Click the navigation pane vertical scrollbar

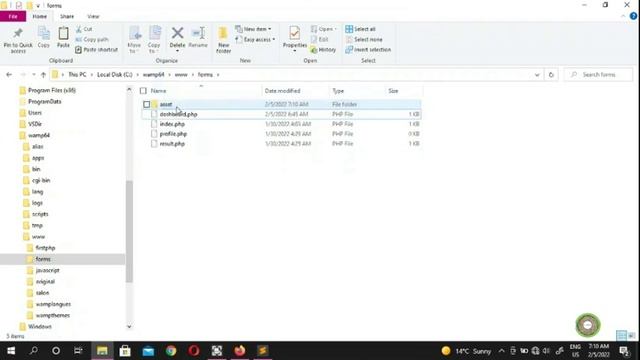point(129,231)
